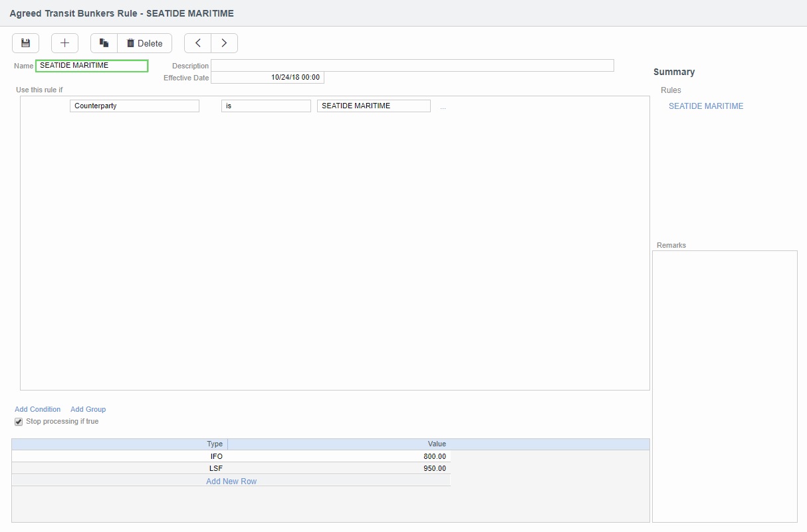Delete the current rule
Viewport: 807px width, 532px height.
[x=145, y=43]
